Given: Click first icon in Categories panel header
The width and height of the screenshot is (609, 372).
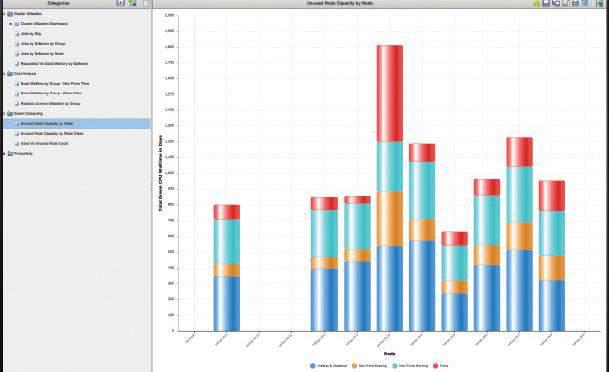Looking at the screenshot, I should [121, 3].
